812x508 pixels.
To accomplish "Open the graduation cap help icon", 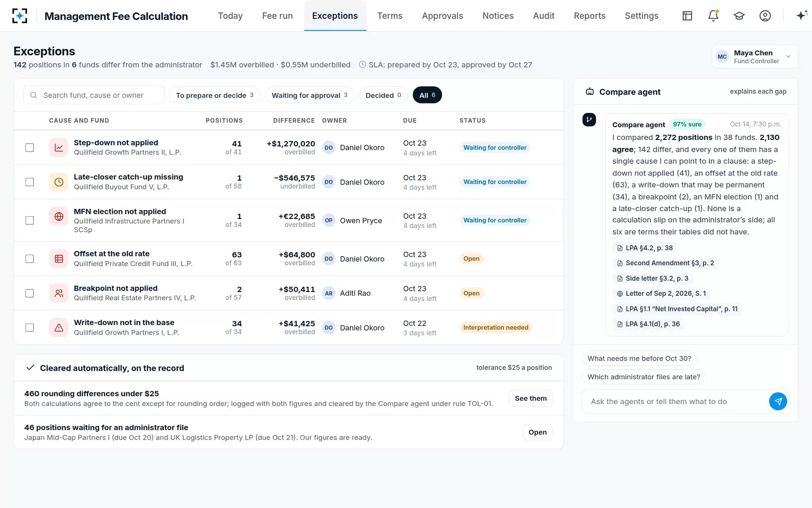I will click(739, 16).
